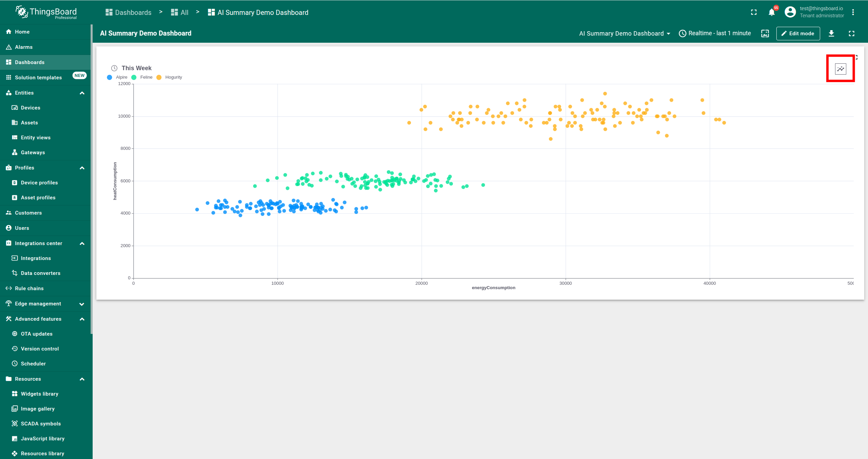Expand the Edge management section
Viewport: 868px width, 459px height.
click(82, 304)
